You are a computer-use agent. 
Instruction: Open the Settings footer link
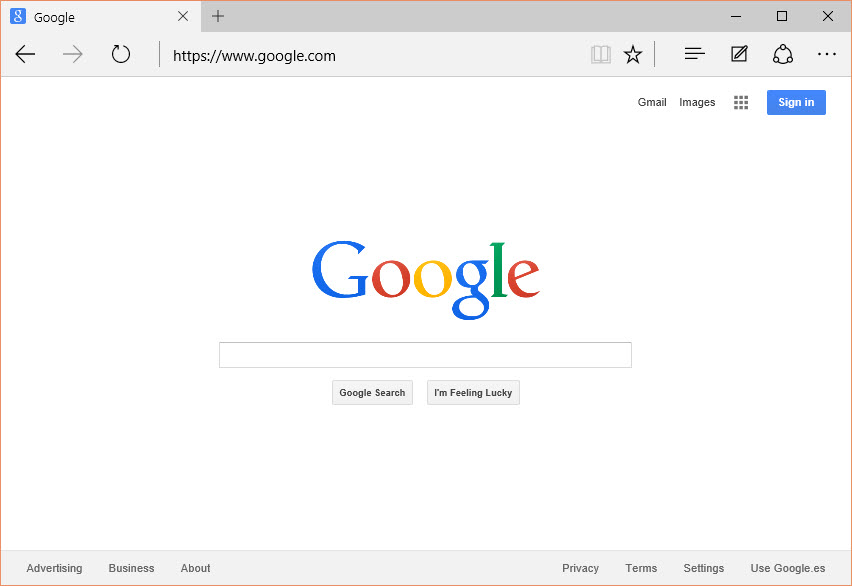[703, 568]
